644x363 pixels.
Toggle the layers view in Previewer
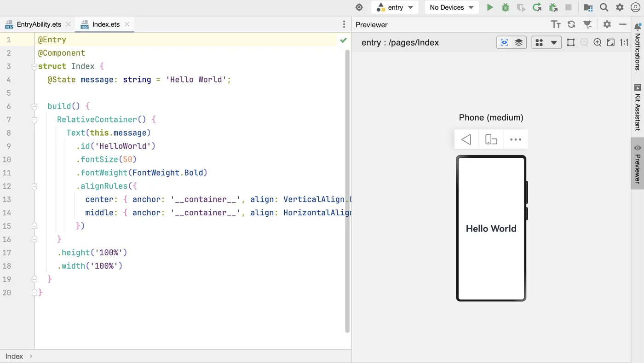click(x=519, y=42)
